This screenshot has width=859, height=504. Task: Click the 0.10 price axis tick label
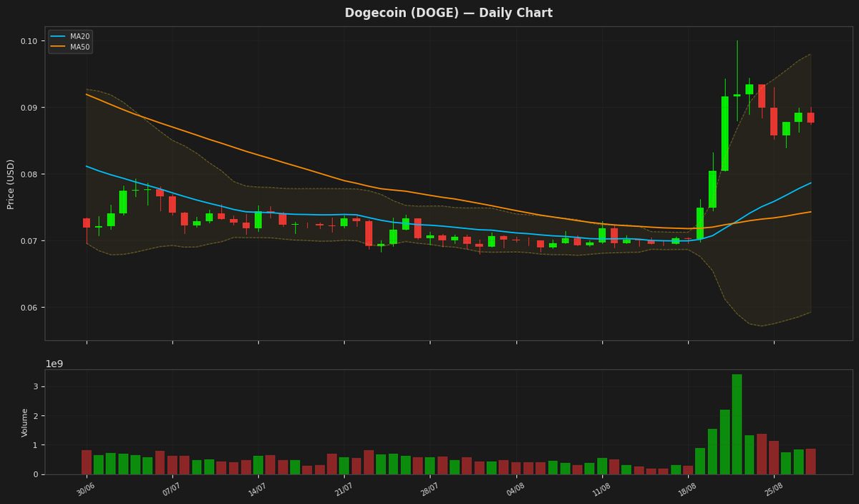tap(29, 41)
